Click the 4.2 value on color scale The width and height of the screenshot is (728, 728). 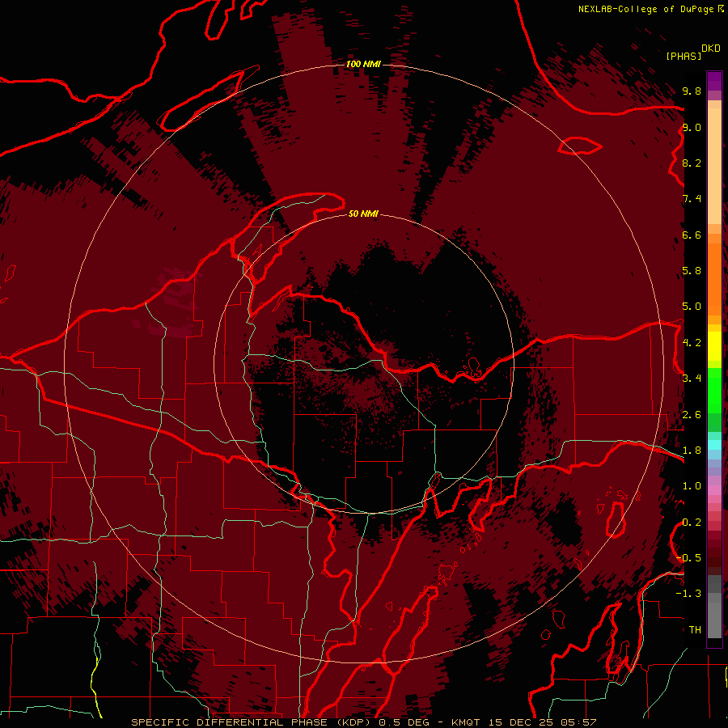(x=692, y=343)
